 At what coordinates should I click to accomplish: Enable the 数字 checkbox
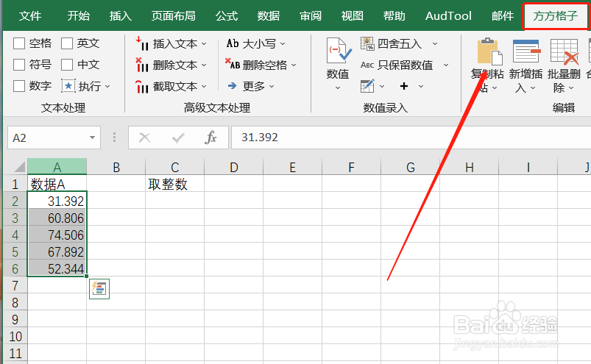pyautogui.click(x=19, y=86)
